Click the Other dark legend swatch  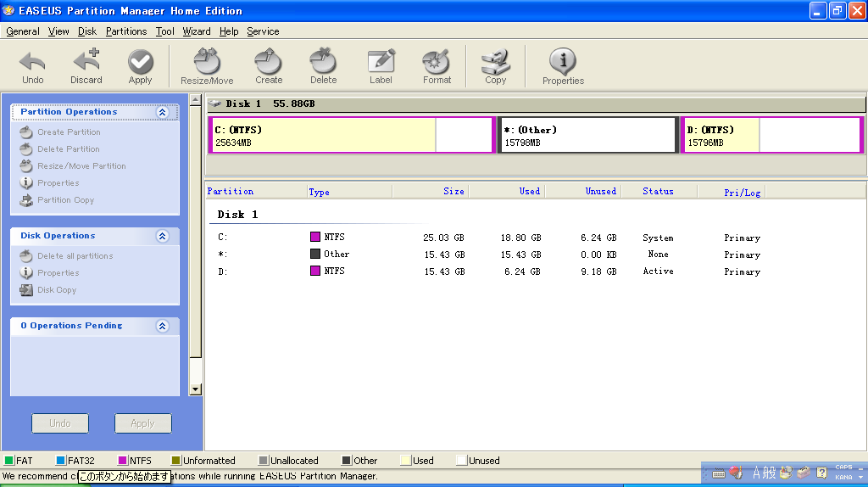coord(347,461)
